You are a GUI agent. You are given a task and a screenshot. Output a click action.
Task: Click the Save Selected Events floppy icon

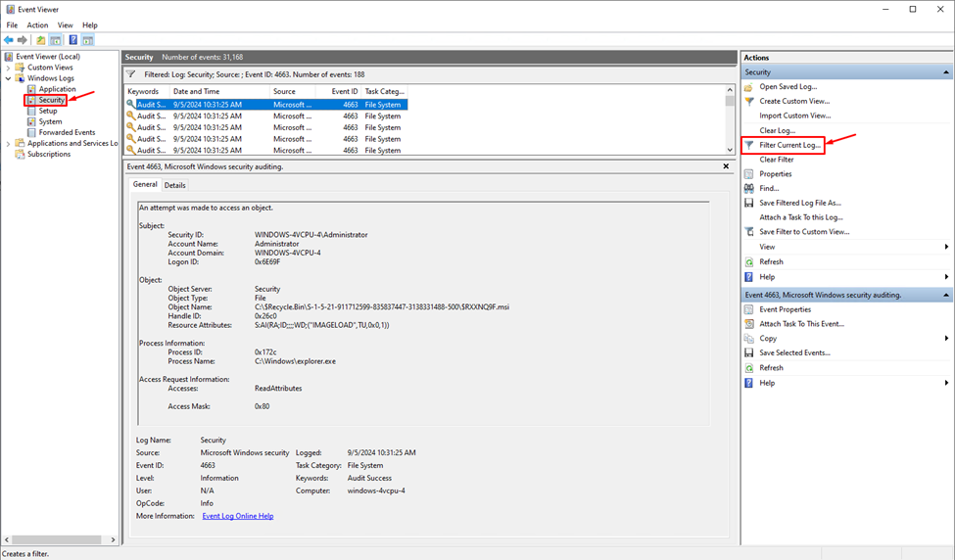tap(748, 352)
